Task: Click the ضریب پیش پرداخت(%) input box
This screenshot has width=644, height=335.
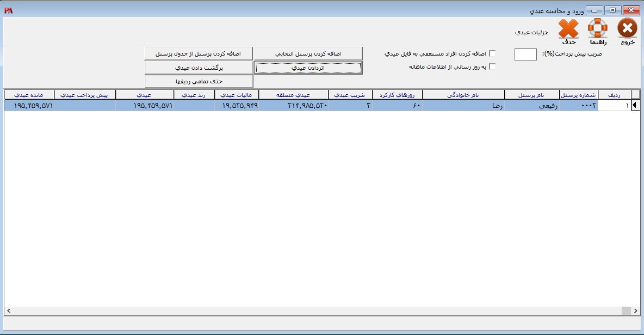Action: (525, 54)
